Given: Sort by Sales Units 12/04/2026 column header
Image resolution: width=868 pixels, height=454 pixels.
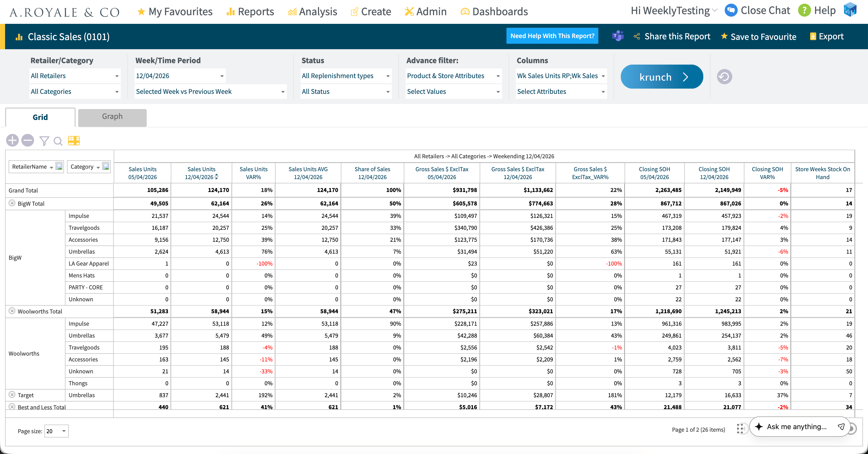Looking at the screenshot, I should (x=201, y=173).
